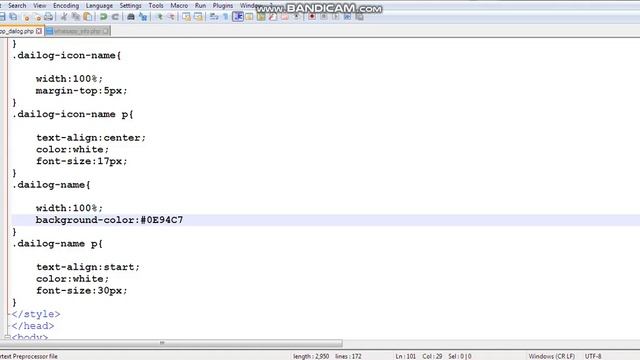Screen dimensions: 640x360
Task: Click the '.dailog-icon-name{' selector line
Action: tap(67, 56)
